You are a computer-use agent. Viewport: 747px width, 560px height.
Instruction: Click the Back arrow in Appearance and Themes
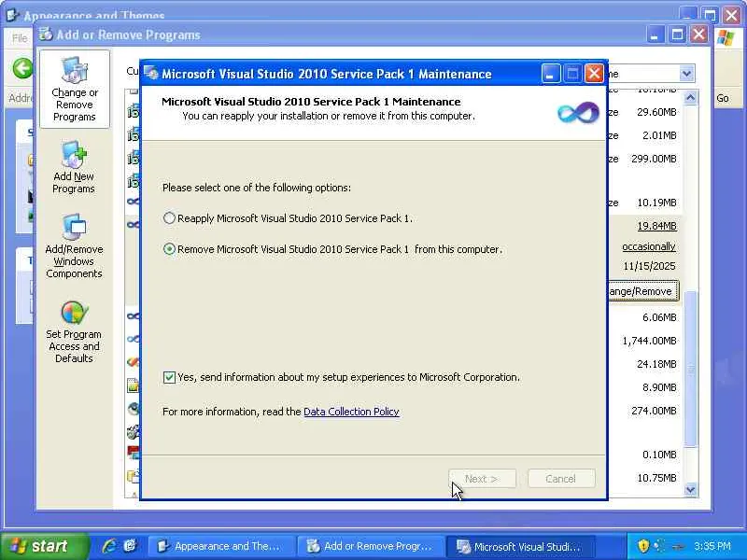click(x=22, y=68)
